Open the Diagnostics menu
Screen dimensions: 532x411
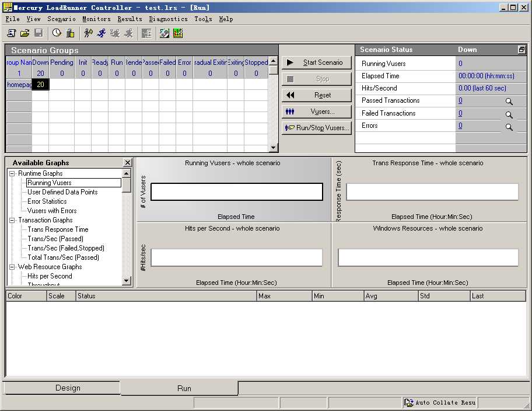[168, 19]
